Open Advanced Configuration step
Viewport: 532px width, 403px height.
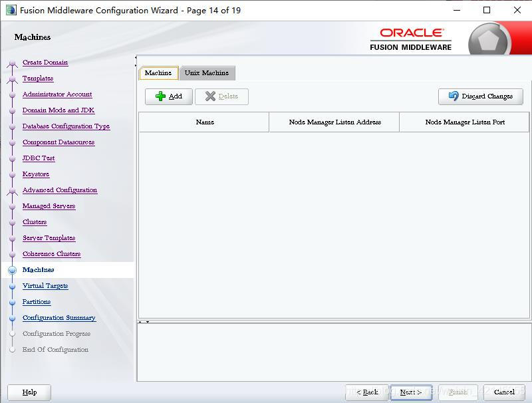[x=60, y=190]
